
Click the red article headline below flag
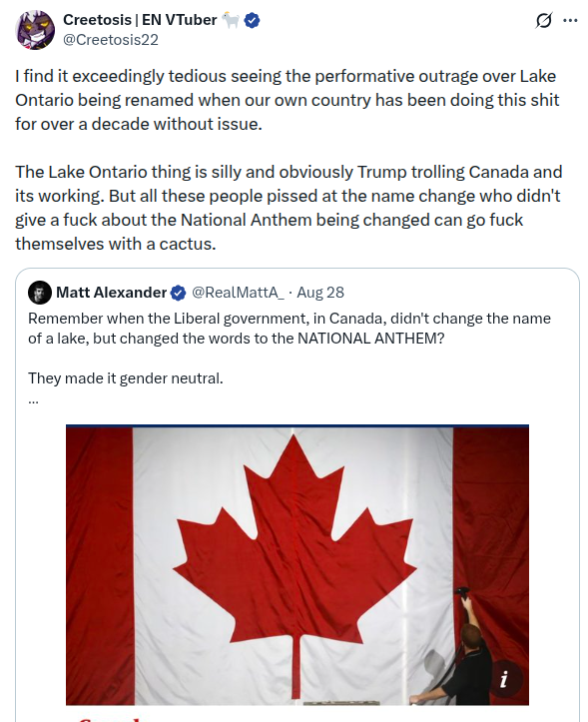pos(108,719)
